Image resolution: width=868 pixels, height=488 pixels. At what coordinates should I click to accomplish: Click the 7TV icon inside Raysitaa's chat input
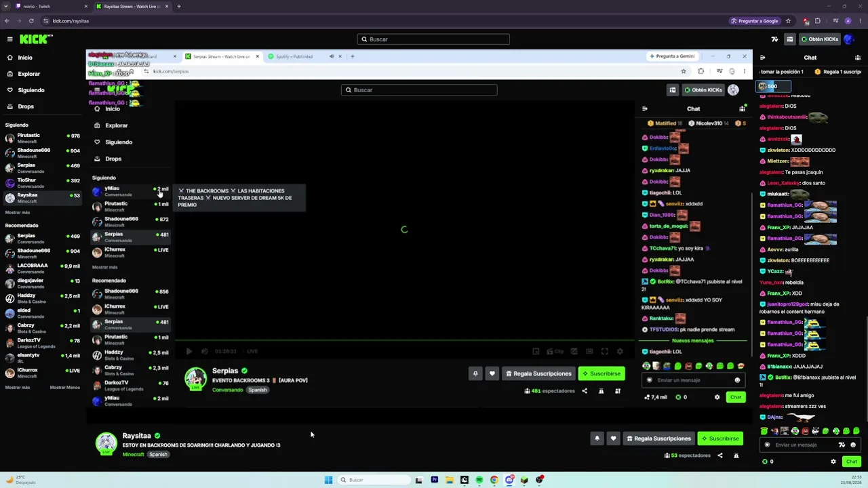pyautogui.click(x=842, y=445)
